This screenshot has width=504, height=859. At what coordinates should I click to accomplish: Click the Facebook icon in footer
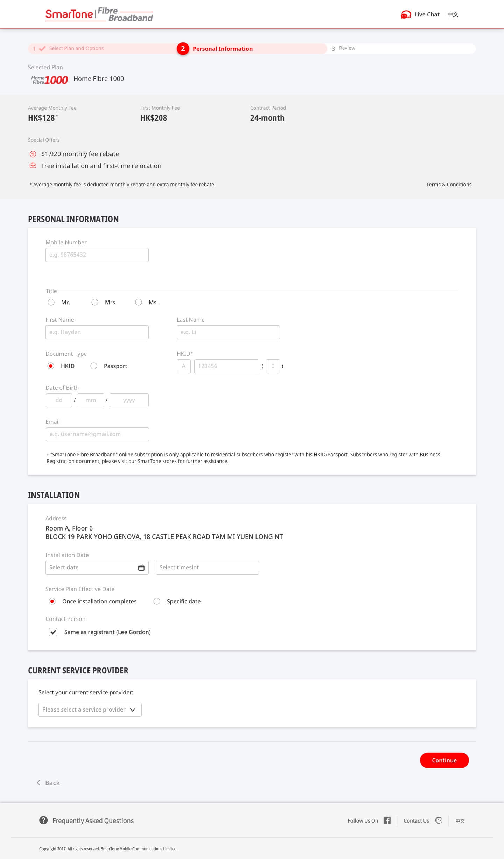coord(387,820)
